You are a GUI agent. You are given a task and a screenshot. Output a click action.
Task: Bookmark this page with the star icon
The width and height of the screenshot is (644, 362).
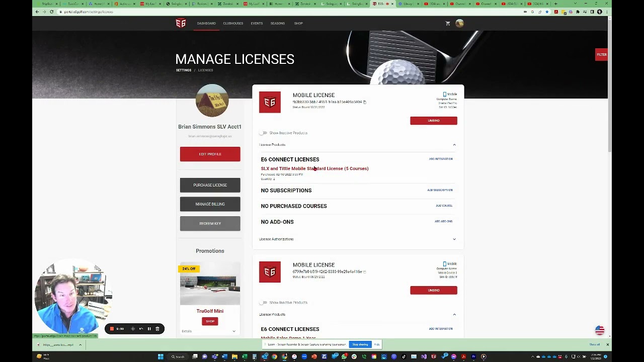point(547,12)
